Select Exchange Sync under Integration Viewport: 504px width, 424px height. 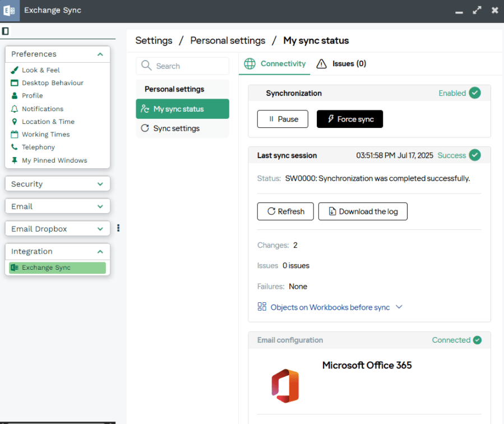[57, 268]
